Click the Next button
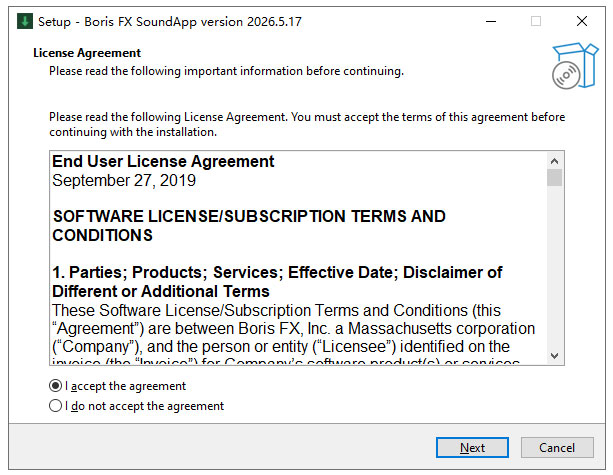This screenshot has width=613, height=475. point(472,447)
